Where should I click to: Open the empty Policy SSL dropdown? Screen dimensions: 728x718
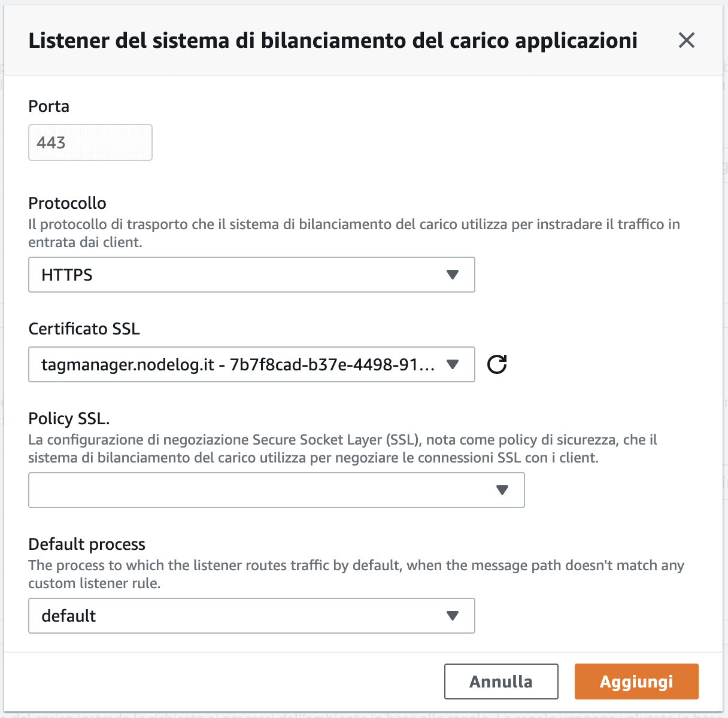pyautogui.click(x=277, y=490)
